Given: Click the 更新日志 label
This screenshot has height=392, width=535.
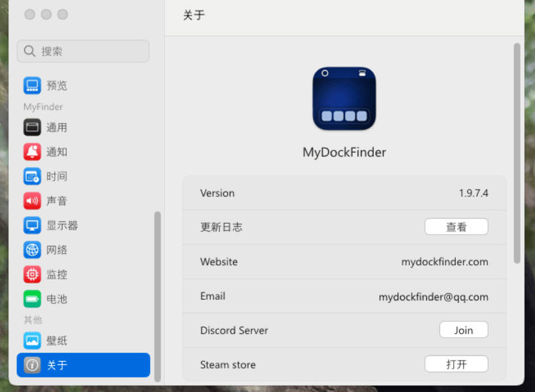Looking at the screenshot, I should click(221, 227).
